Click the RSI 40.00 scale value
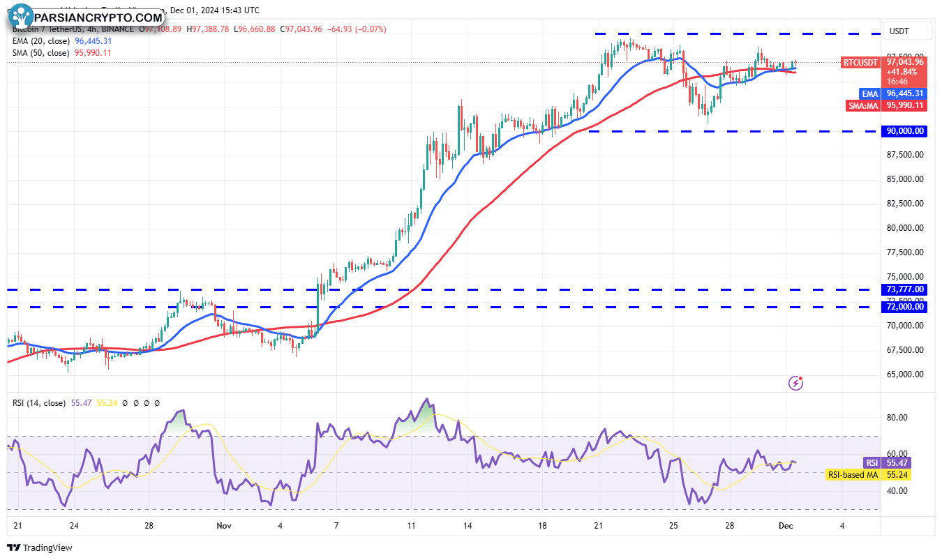This screenshot has width=942, height=560. pyautogui.click(x=897, y=490)
